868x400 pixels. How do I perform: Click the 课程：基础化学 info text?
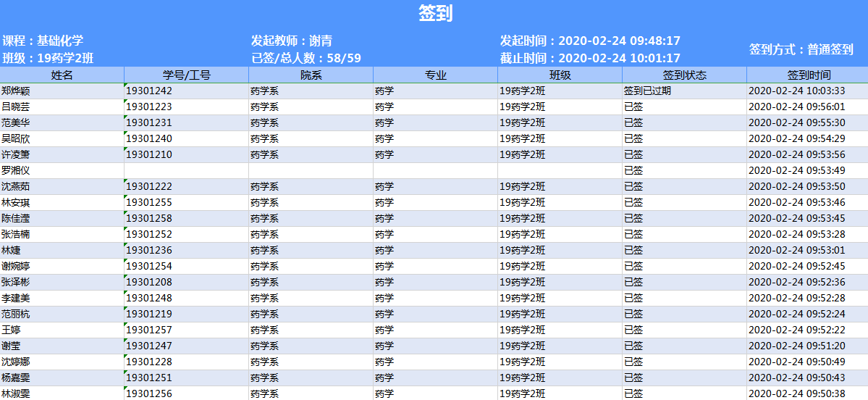click(43, 41)
